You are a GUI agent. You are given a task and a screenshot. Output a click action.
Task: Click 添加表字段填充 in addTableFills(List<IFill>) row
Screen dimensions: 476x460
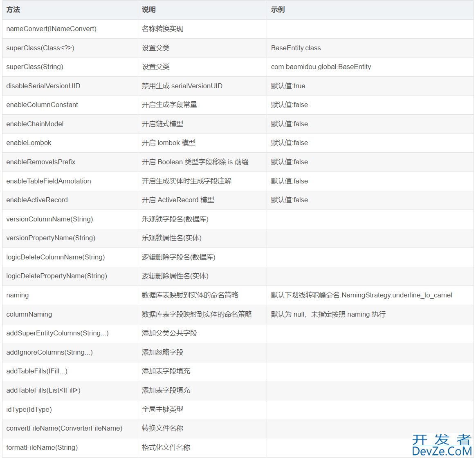(166, 390)
